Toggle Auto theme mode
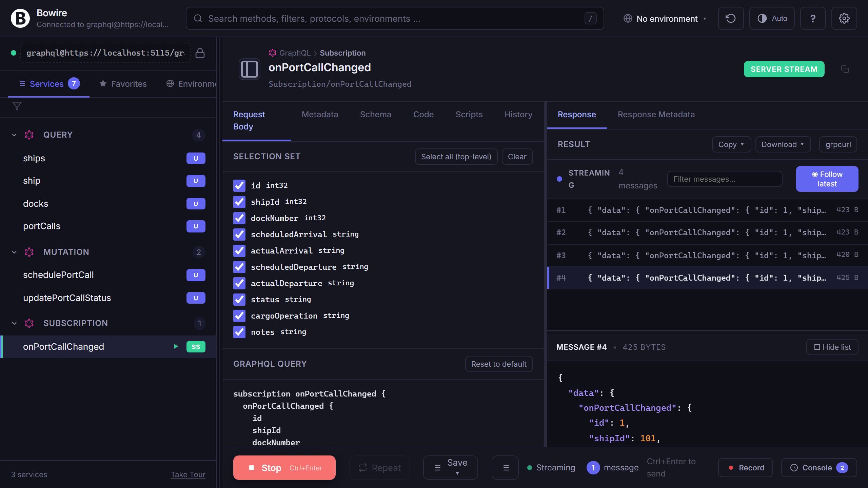The height and width of the screenshot is (488, 868). tap(772, 18)
